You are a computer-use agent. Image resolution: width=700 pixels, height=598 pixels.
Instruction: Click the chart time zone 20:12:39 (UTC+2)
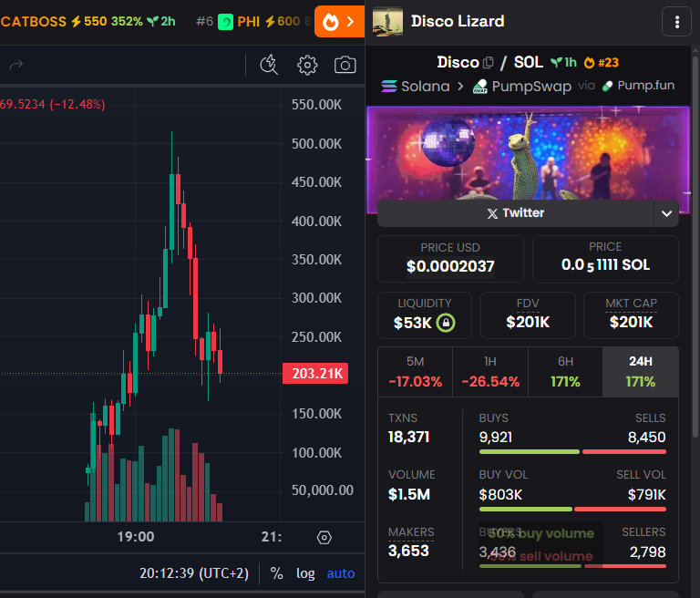[194, 573]
